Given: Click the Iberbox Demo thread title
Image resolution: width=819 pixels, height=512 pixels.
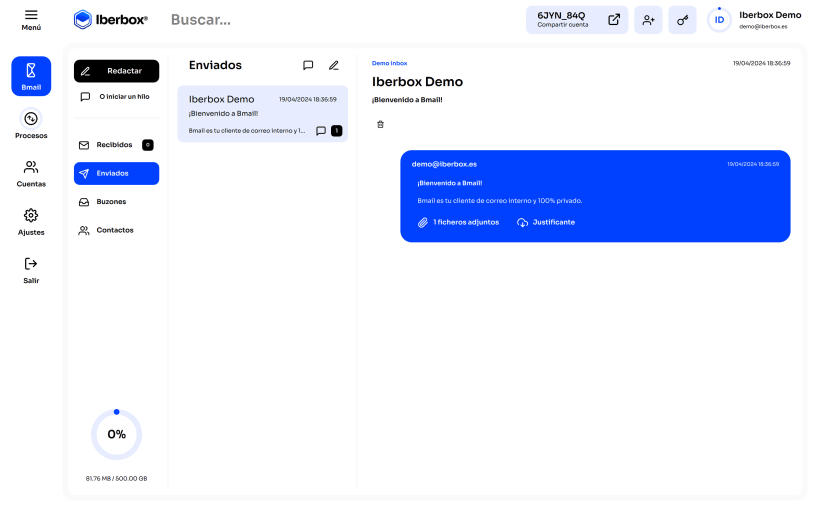Looking at the screenshot, I should [x=417, y=82].
